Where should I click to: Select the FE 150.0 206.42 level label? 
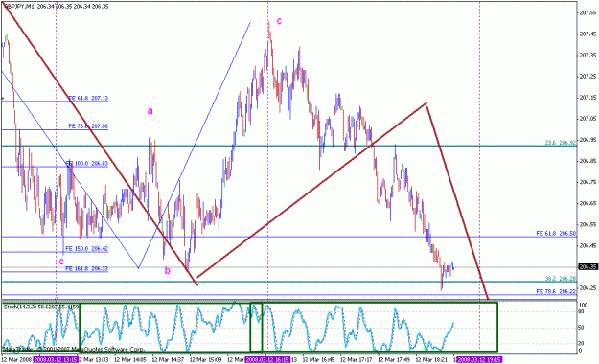(x=86, y=249)
